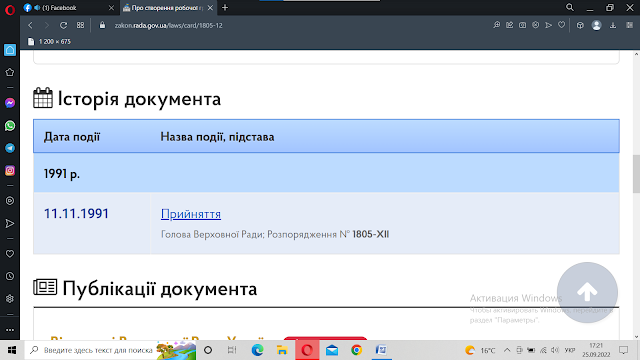The width and height of the screenshot is (640, 360).
Task: Open sidebar settings gear icon
Action: (x=10, y=299)
